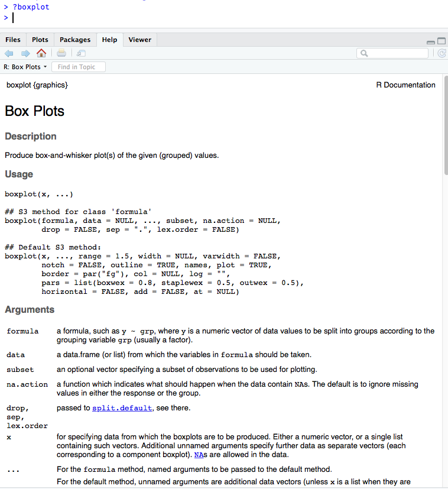The height and width of the screenshot is (489, 448).
Task: Show help in new window icon
Action: point(81,53)
